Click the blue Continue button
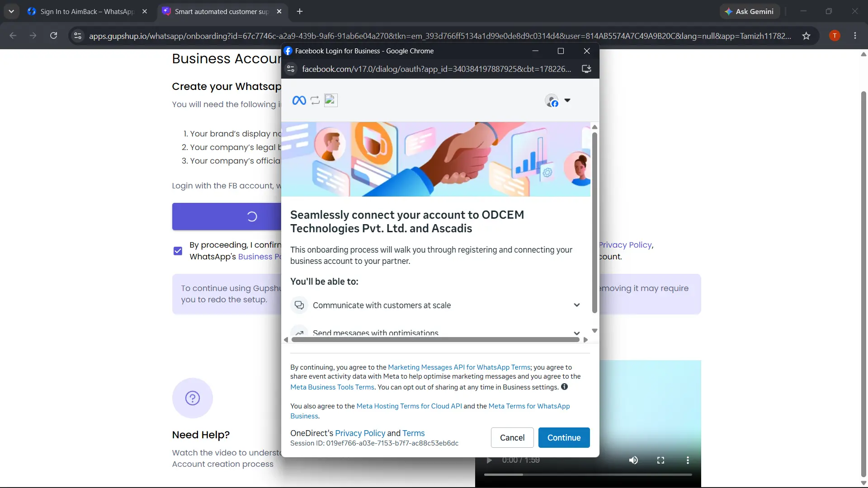 tap(564, 437)
